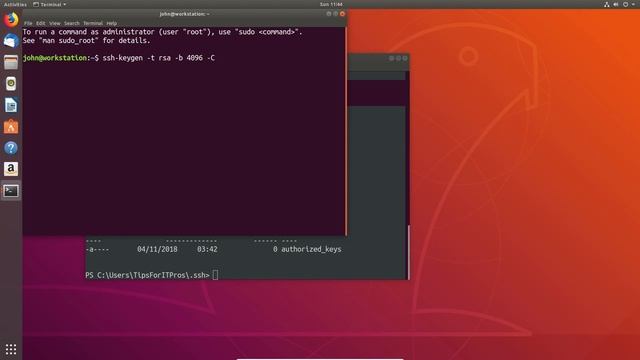This screenshot has width=640, height=360.
Task: Click the 04/11/2018 date entry
Action: tap(157, 249)
